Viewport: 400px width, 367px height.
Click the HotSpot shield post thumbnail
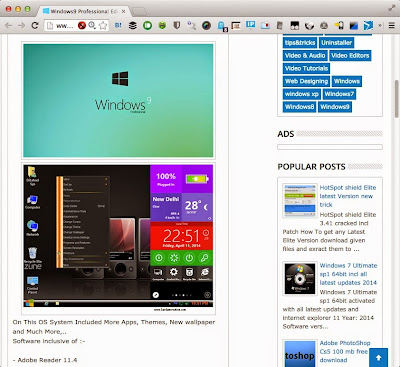[x=300, y=201]
